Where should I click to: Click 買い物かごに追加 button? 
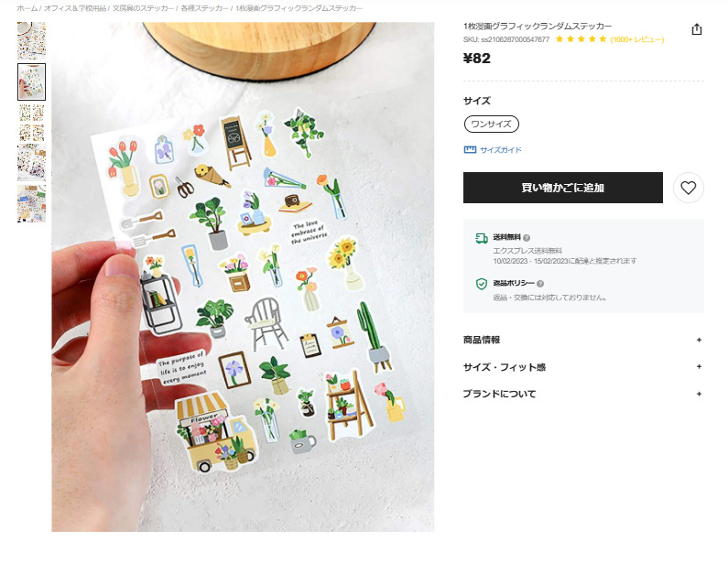[x=563, y=188]
